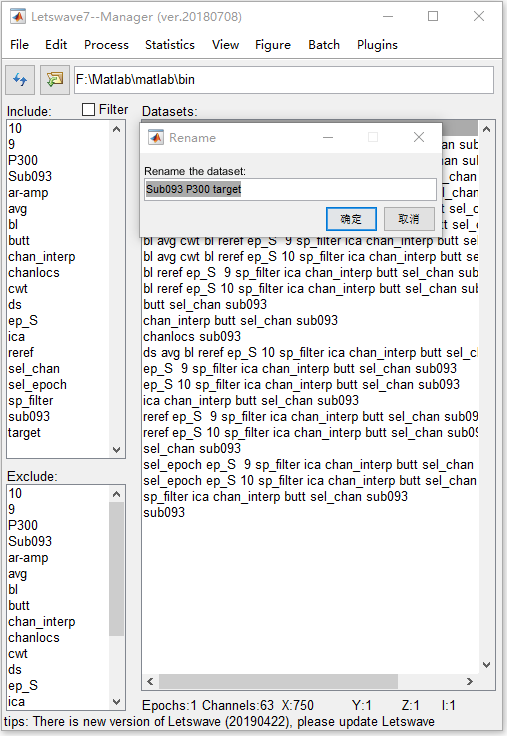507x736 pixels.
Task: Select 'reref' in Include list
Action: (x=21, y=353)
